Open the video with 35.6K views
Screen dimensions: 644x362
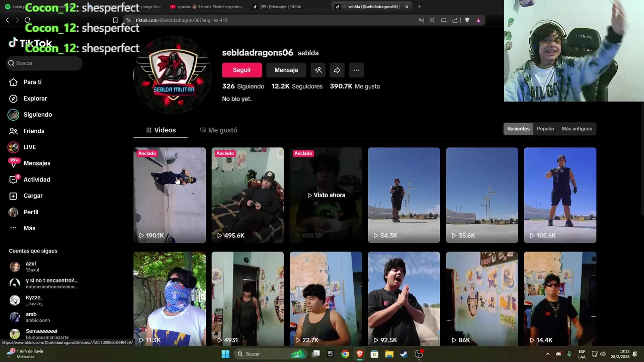click(x=482, y=195)
